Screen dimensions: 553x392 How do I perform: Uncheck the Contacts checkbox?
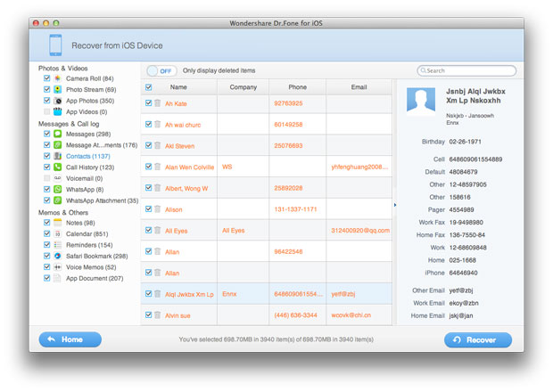coord(46,156)
